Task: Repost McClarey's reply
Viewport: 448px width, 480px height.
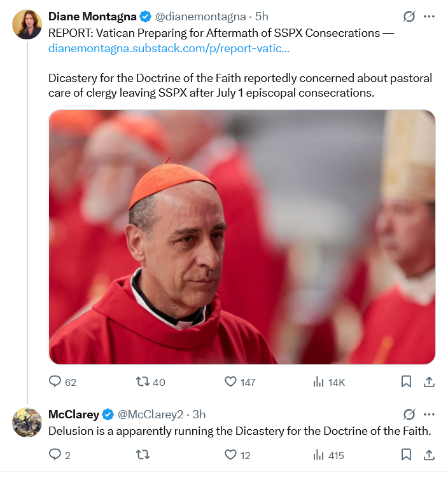Action: 143,455
